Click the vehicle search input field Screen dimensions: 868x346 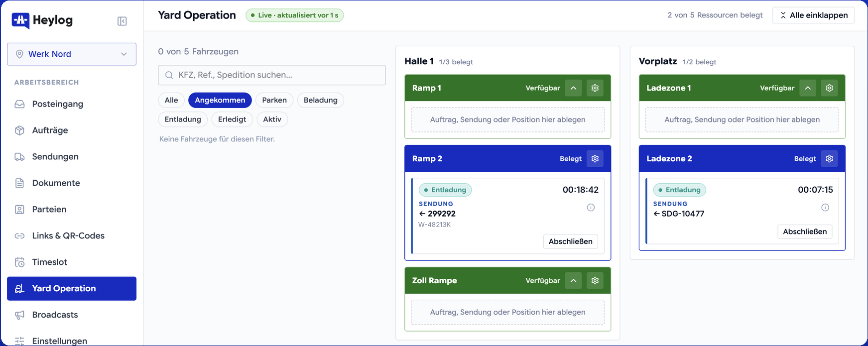[x=272, y=75]
